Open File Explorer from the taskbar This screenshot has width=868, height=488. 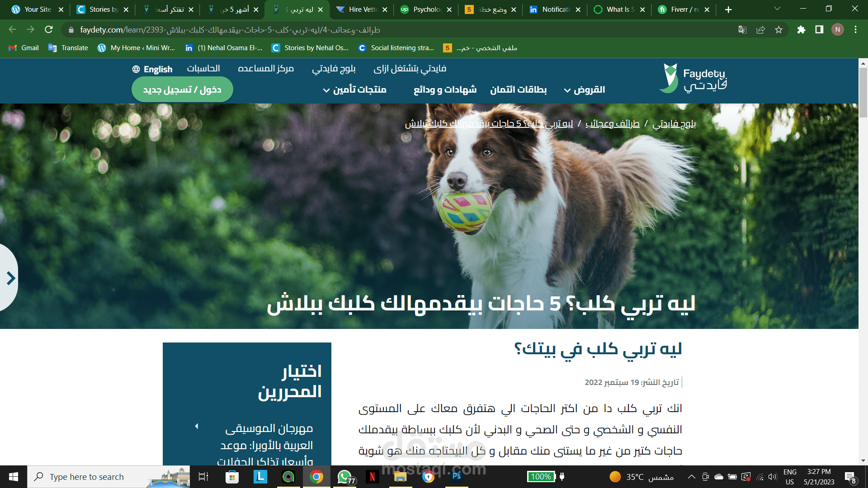point(400,477)
